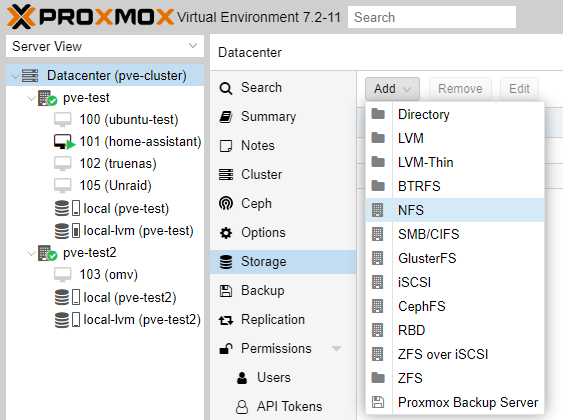Select RBD storage type
The width and height of the screenshot is (563, 420).
pyautogui.click(x=455, y=330)
